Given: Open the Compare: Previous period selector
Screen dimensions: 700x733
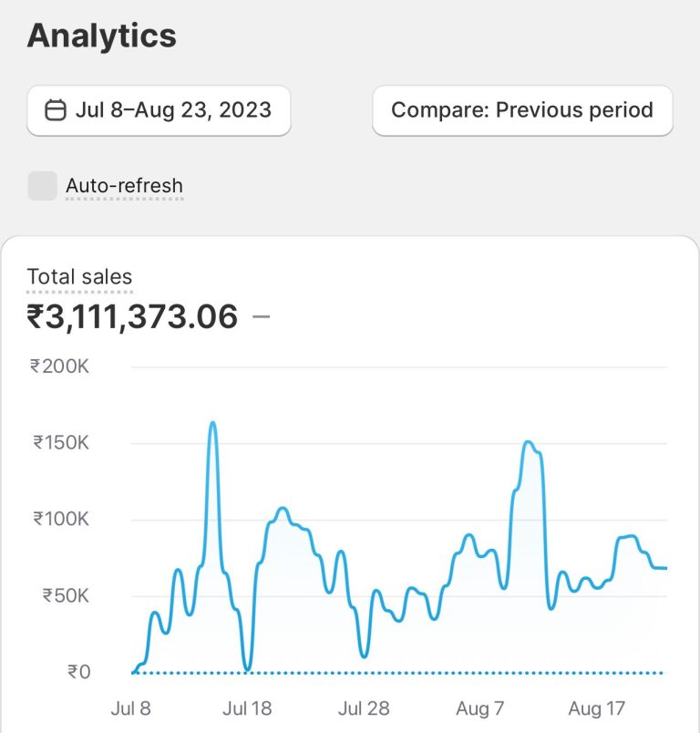Looking at the screenshot, I should 522,110.
